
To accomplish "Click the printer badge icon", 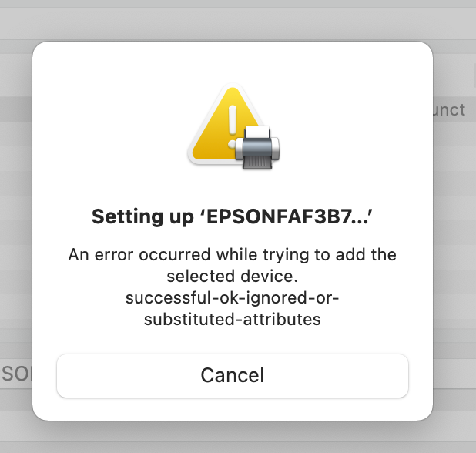I will (257, 148).
